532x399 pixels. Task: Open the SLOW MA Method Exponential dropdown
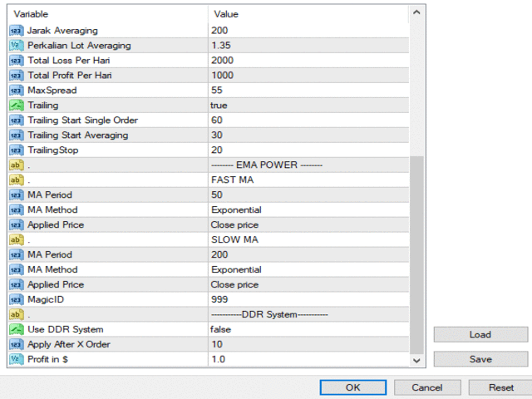coord(308,269)
